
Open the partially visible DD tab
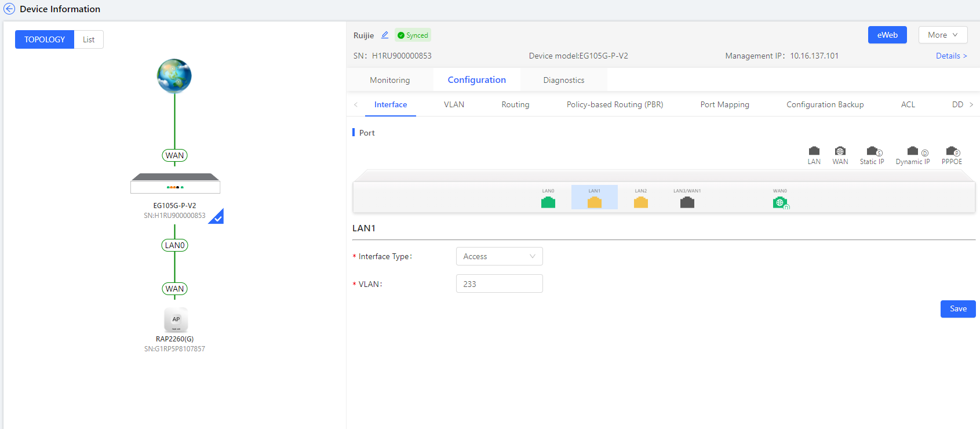[957, 104]
